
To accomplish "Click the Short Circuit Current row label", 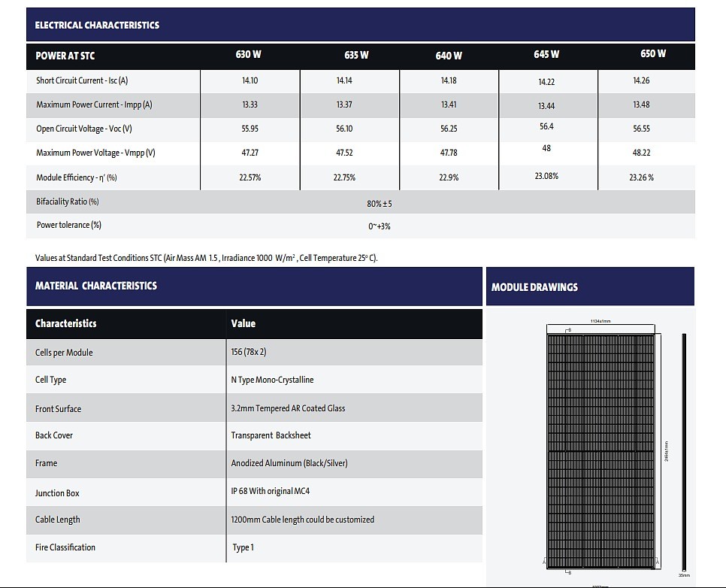I will pyautogui.click(x=82, y=80).
